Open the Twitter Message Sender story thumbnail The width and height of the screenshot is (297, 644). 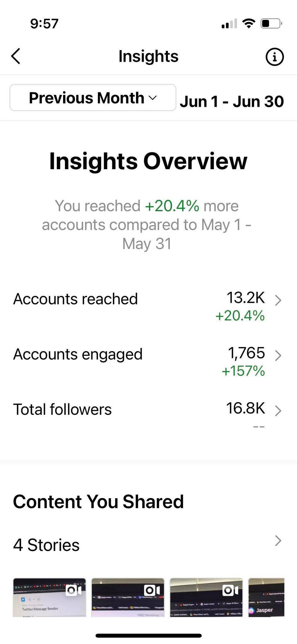[x=49, y=597]
